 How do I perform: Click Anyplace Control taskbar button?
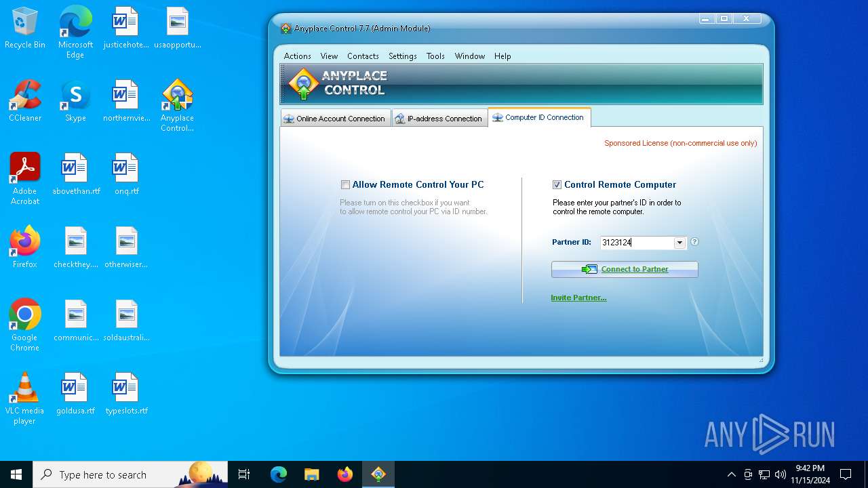tap(378, 474)
